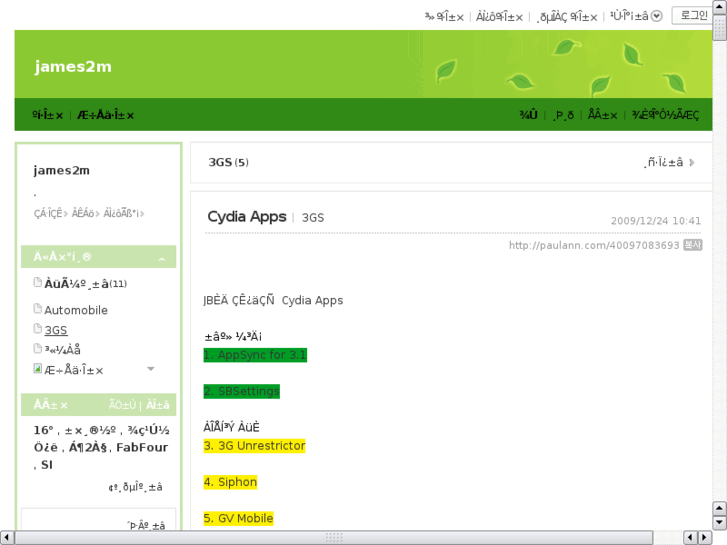Click the login button at top right
This screenshot has height=545, width=727.
tap(693, 15)
